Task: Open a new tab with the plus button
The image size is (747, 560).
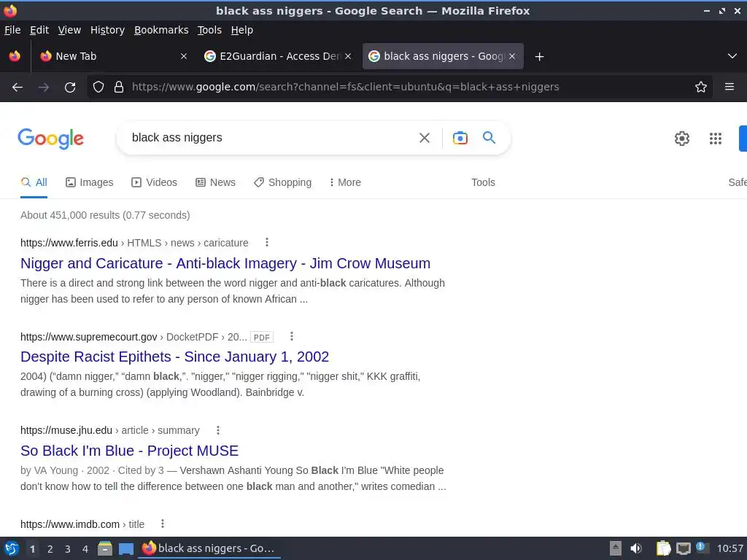Action: (x=539, y=57)
